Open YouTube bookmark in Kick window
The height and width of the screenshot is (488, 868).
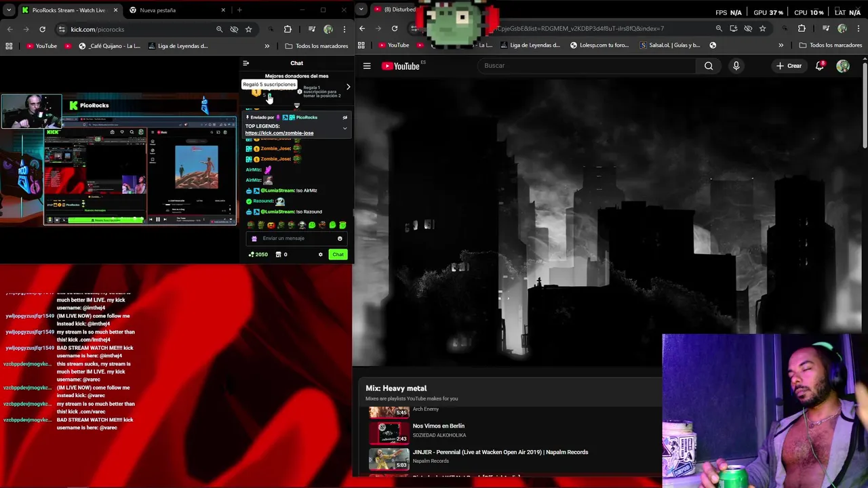point(41,46)
